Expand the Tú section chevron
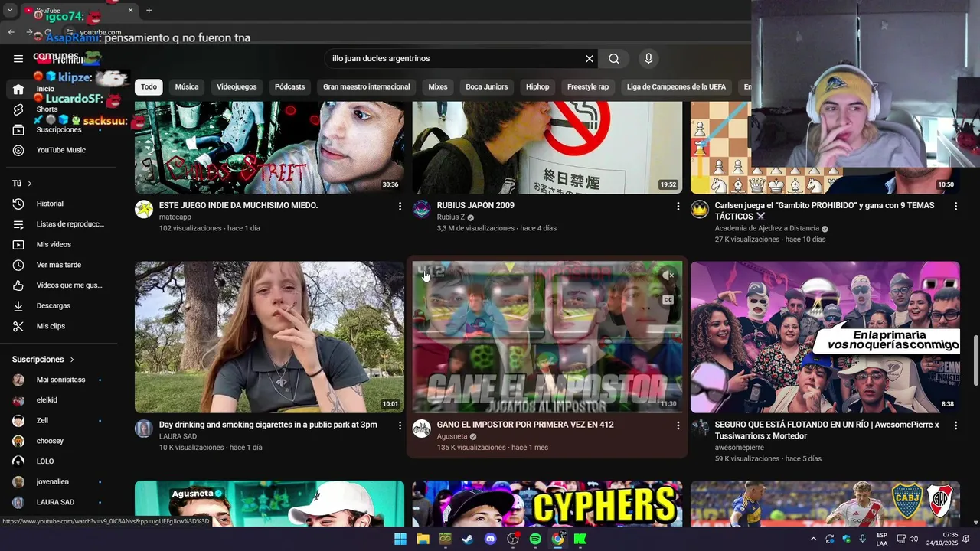 coord(30,184)
